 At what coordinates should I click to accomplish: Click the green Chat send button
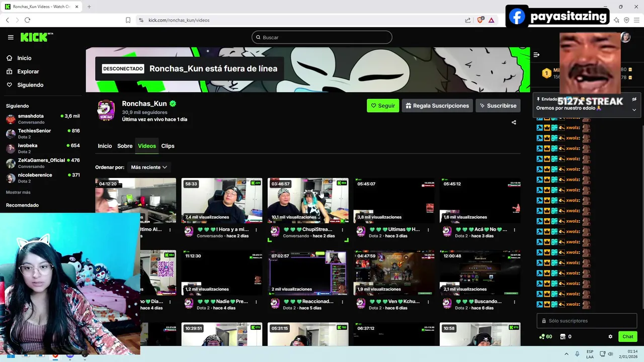tap(628, 337)
